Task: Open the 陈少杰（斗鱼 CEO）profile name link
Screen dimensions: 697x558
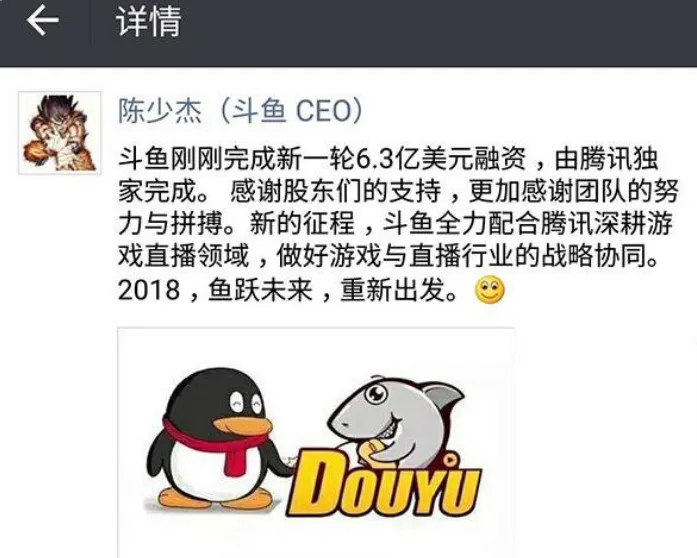Action: pos(240,110)
